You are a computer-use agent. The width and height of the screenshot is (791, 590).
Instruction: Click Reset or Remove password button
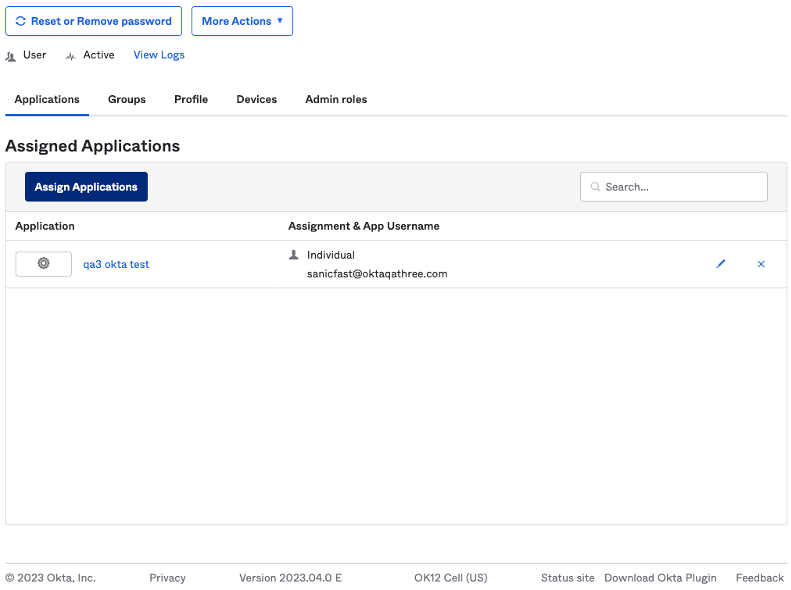pyautogui.click(x=93, y=21)
